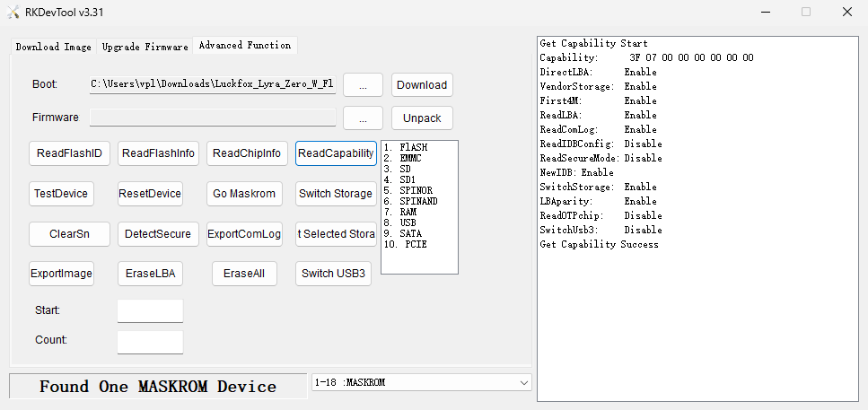The image size is (868, 410).
Task: Click the Boot file path field
Action: [213, 84]
